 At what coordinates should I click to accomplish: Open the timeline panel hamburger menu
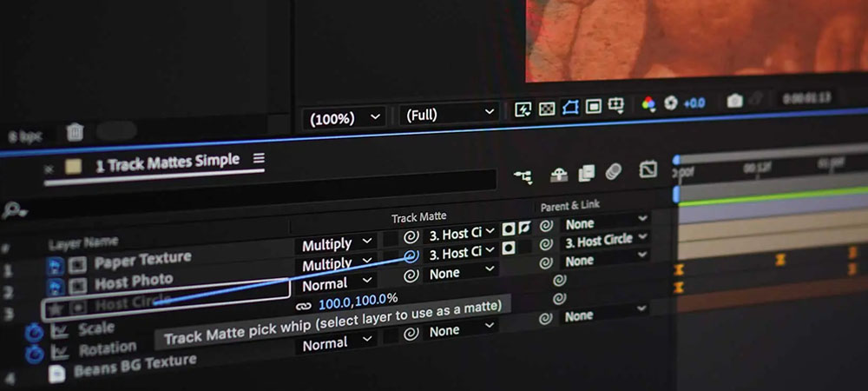coord(259,158)
